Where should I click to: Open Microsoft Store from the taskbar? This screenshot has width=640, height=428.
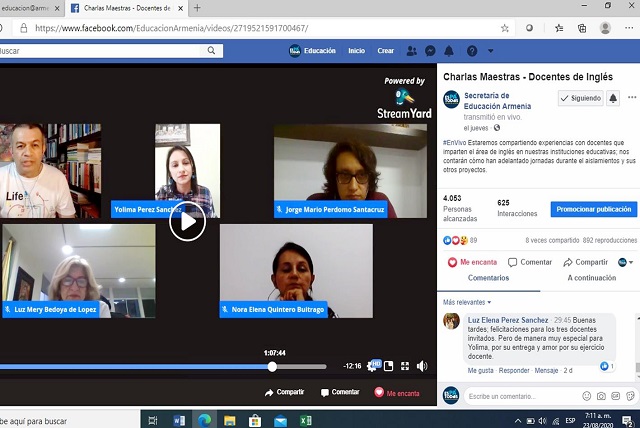point(255,420)
